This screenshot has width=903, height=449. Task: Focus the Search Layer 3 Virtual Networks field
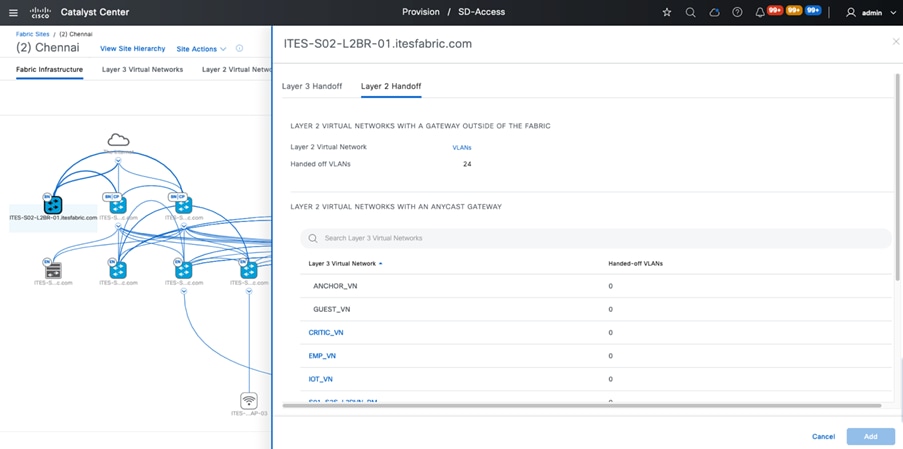pyautogui.click(x=595, y=238)
